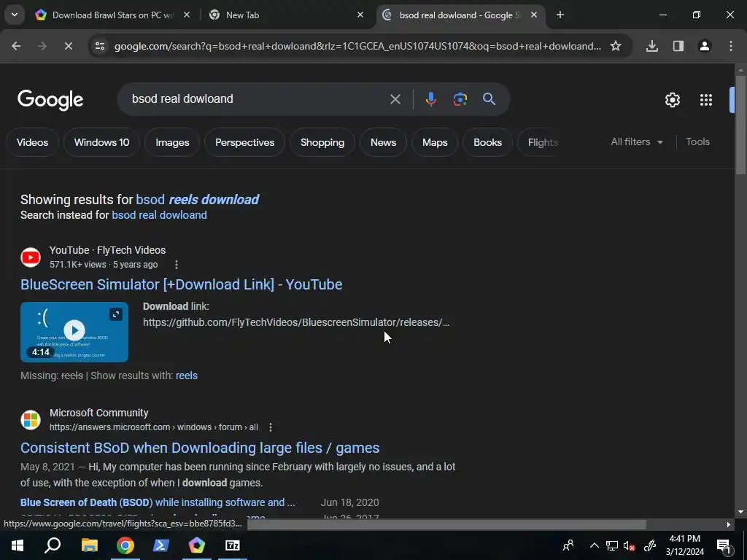Open File Explorer from taskbar
Viewport: 747px width, 560px height.
click(89, 545)
